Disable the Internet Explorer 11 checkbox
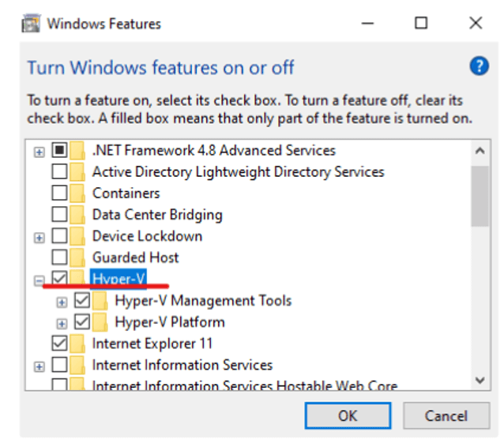 click(x=59, y=344)
